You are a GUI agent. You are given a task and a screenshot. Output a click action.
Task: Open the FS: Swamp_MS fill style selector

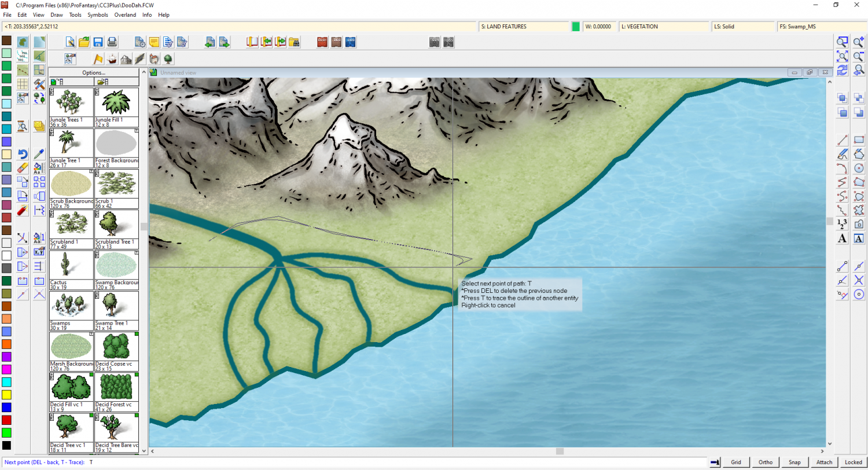pyautogui.click(x=822, y=27)
